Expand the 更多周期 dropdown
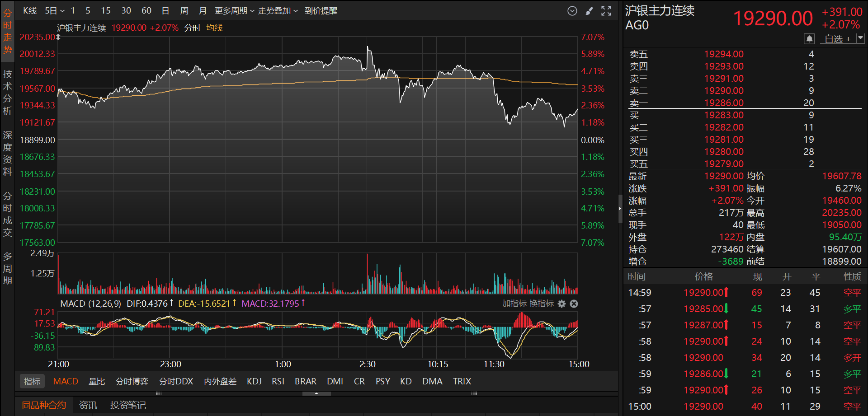This screenshot has height=416, width=868. click(234, 10)
